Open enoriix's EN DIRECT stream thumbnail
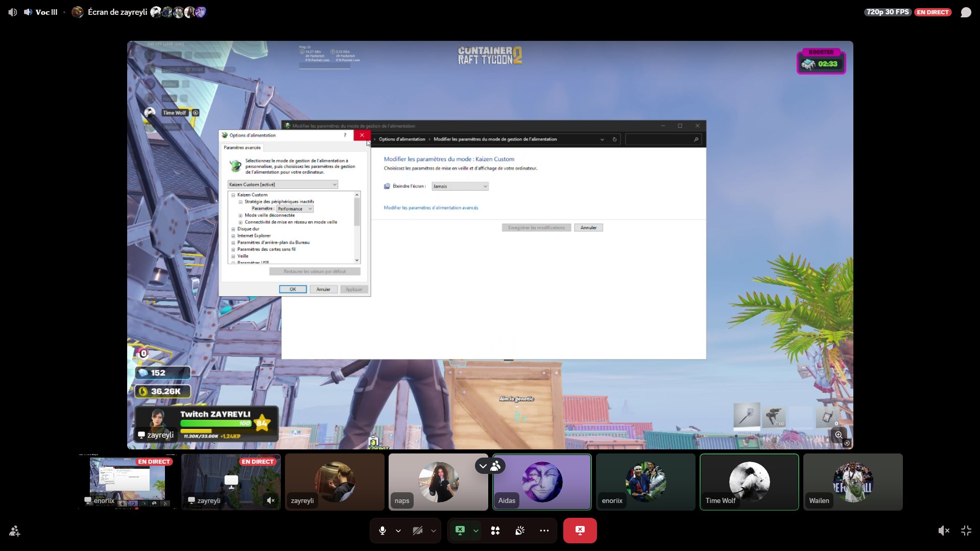Image resolution: width=980 pixels, height=551 pixels. tap(127, 482)
